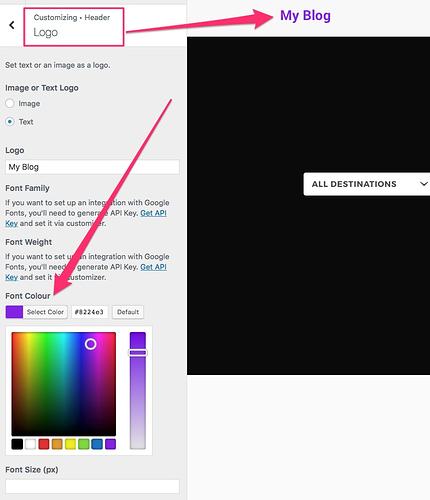The width and height of the screenshot is (430, 500).
Task: Select the Image logo radio option
Action: (10, 103)
